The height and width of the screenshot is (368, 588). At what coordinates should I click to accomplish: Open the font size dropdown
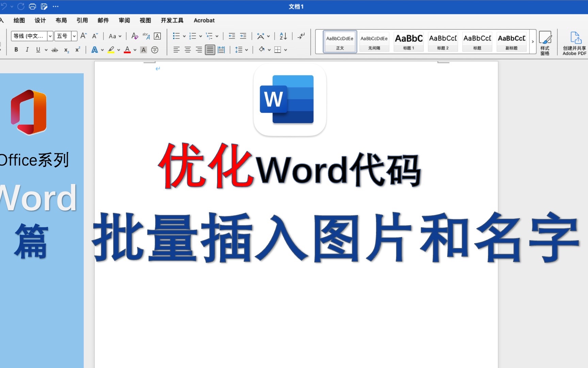coord(74,36)
